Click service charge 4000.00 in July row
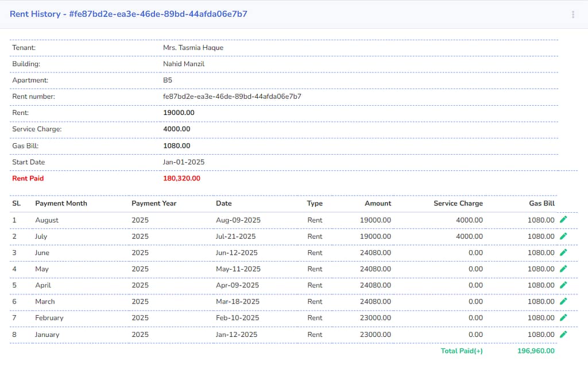The image size is (588, 376). coord(469,236)
